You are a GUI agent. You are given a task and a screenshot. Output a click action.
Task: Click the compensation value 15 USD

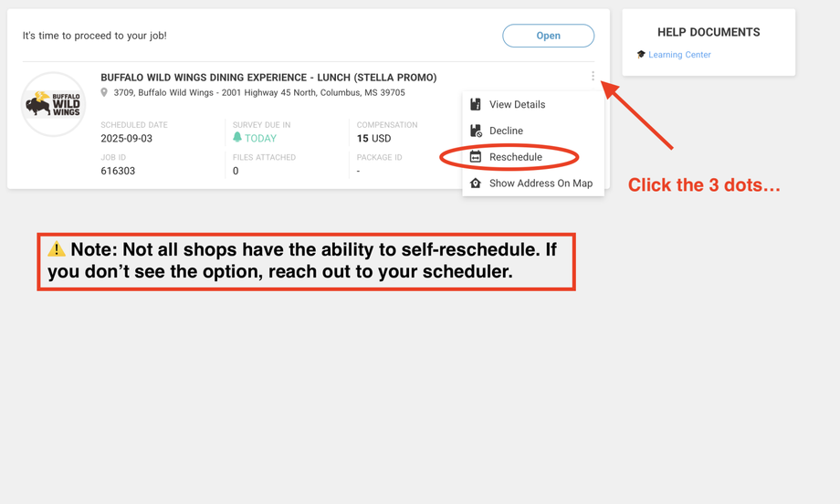pyautogui.click(x=374, y=138)
